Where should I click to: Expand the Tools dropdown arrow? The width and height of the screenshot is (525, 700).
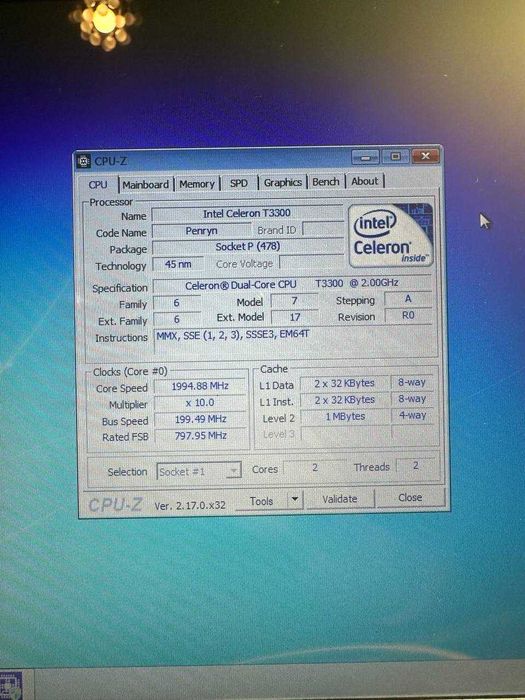(295, 500)
